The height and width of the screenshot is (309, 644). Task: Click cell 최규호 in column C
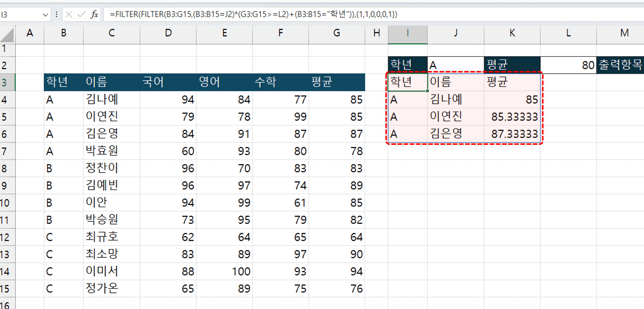(112, 238)
